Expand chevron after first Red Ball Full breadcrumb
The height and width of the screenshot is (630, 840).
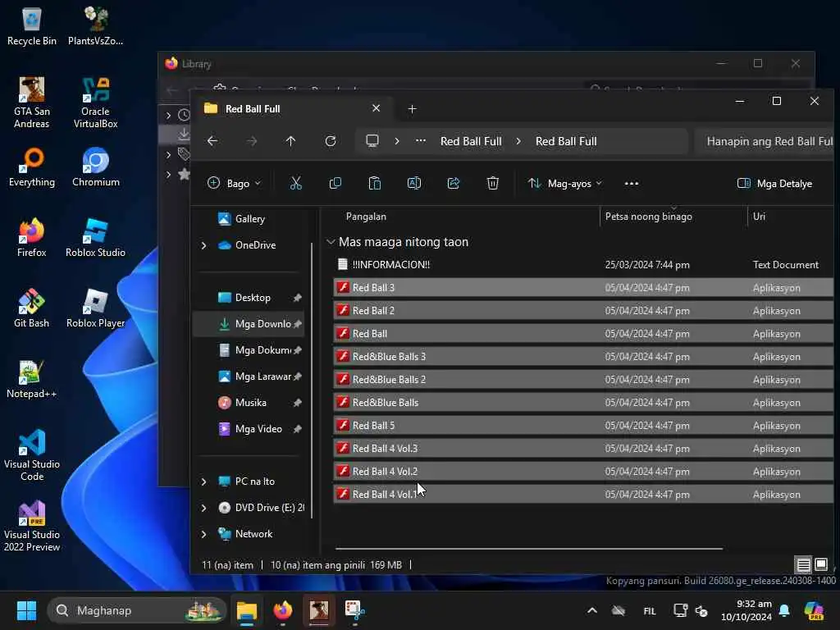[518, 141]
